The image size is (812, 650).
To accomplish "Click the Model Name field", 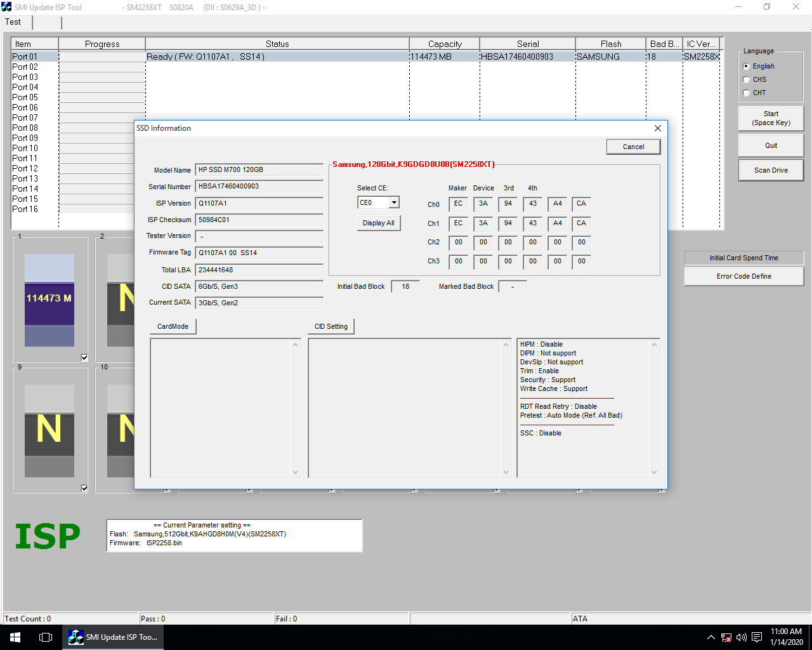I will click(259, 170).
